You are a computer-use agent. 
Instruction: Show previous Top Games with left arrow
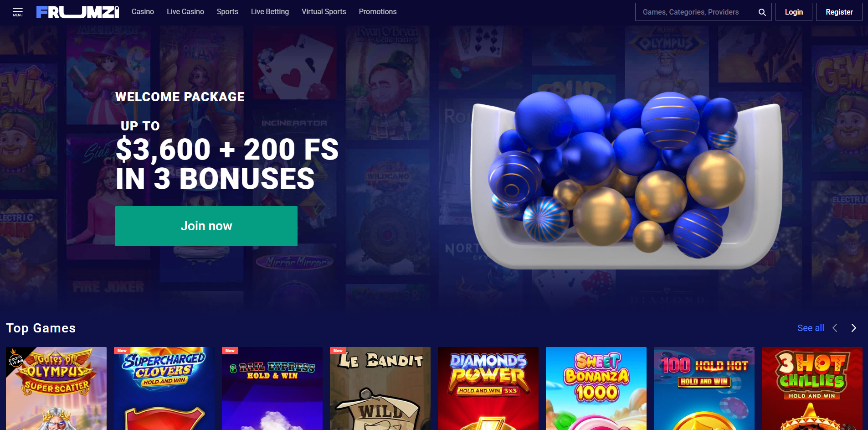835,328
